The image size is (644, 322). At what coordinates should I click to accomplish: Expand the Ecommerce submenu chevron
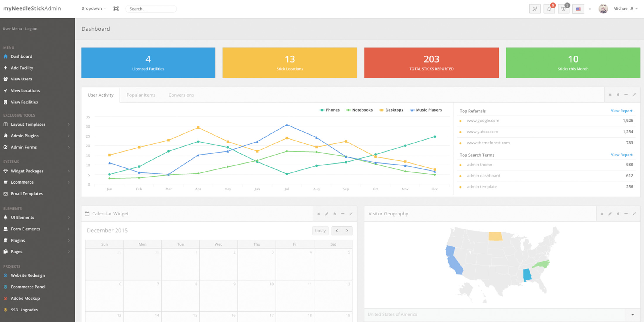click(69, 182)
